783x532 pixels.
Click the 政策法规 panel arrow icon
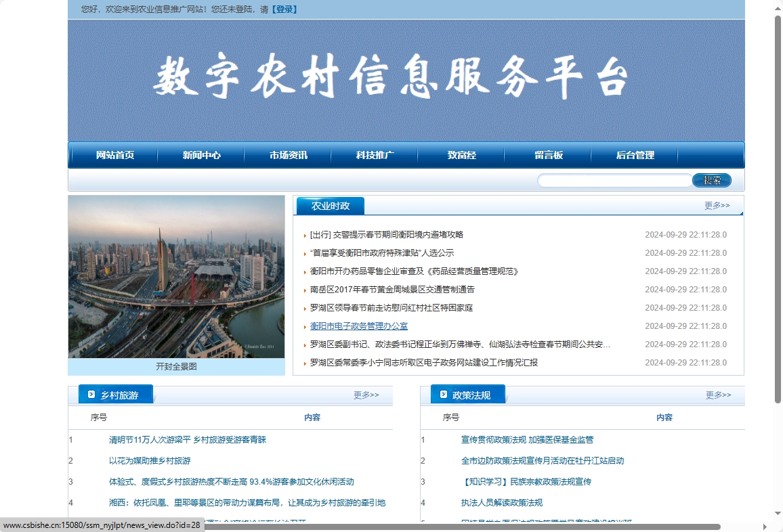point(443,393)
